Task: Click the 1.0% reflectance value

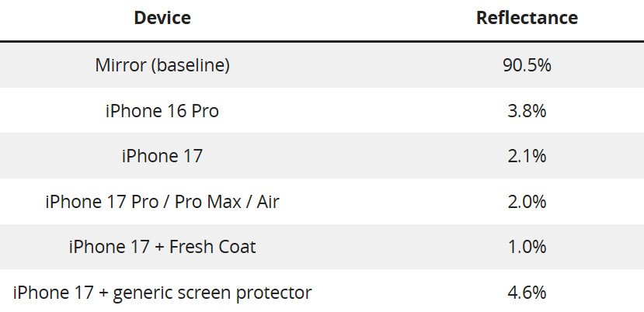Action: click(x=527, y=248)
